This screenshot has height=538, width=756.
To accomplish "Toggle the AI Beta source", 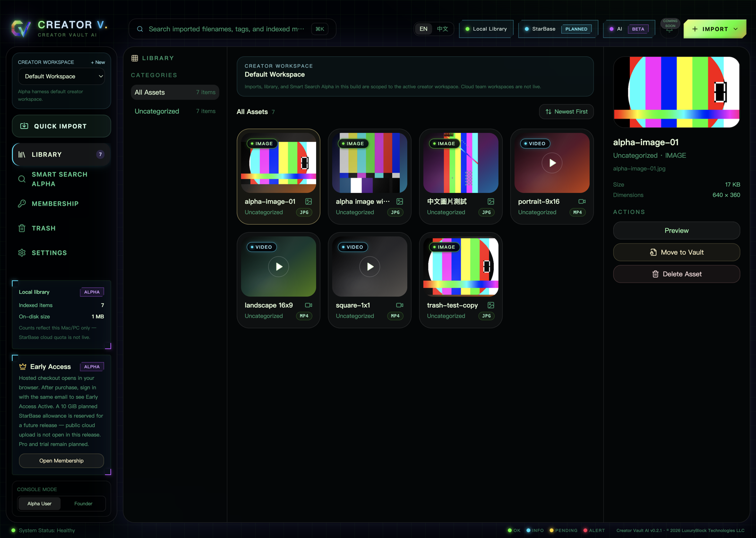I will pyautogui.click(x=629, y=29).
